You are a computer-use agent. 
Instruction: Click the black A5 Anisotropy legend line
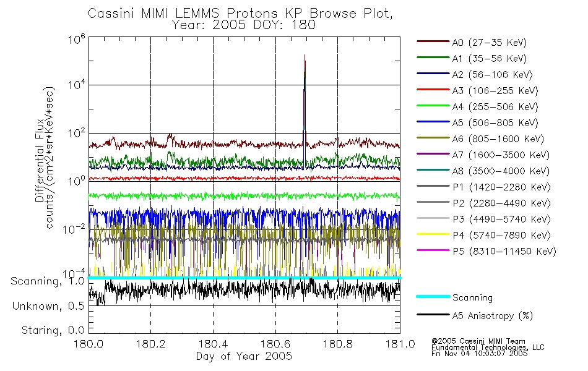tap(433, 315)
